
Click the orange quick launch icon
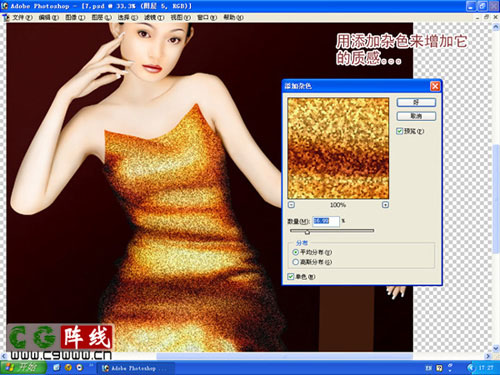68,368
